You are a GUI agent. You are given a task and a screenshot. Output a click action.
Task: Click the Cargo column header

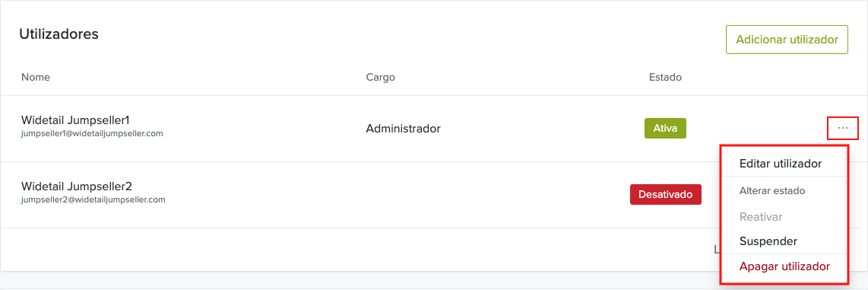coord(380,77)
